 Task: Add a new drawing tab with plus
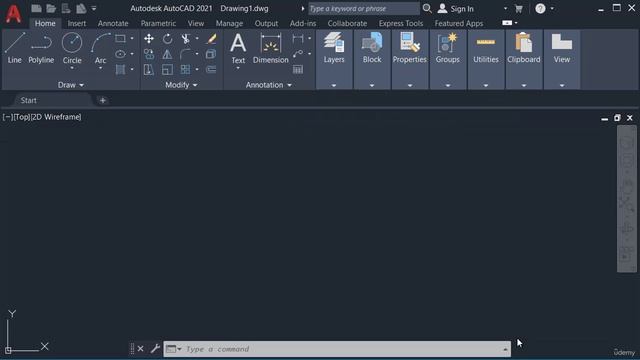102,100
